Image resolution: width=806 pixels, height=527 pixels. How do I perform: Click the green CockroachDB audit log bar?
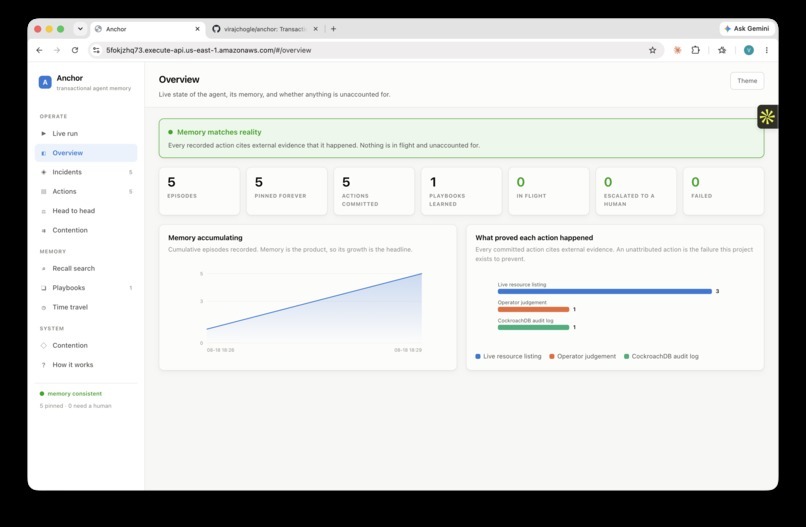(533, 328)
